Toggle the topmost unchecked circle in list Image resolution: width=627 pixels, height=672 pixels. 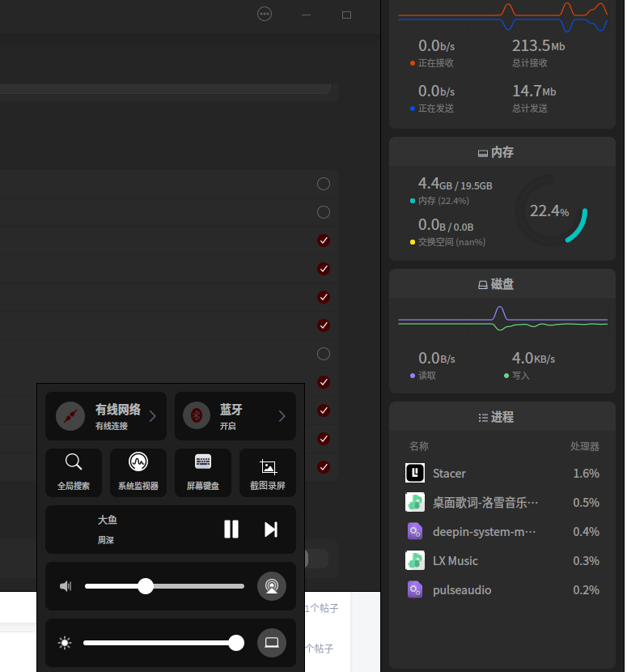(x=324, y=184)
